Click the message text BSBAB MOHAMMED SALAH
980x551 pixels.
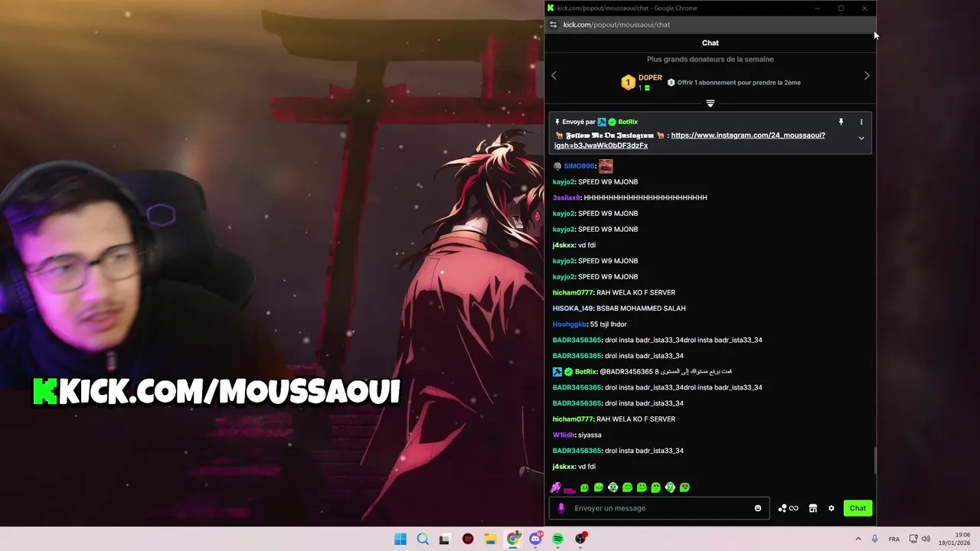641,308
